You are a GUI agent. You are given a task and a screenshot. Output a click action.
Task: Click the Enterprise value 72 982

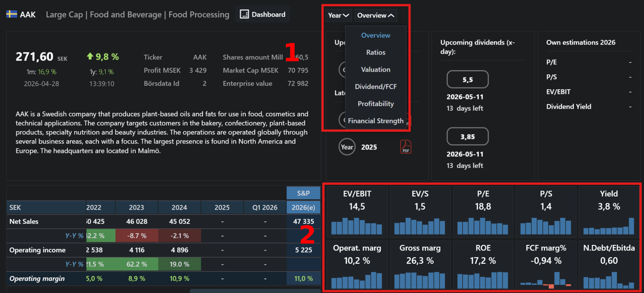click(297, 84)
